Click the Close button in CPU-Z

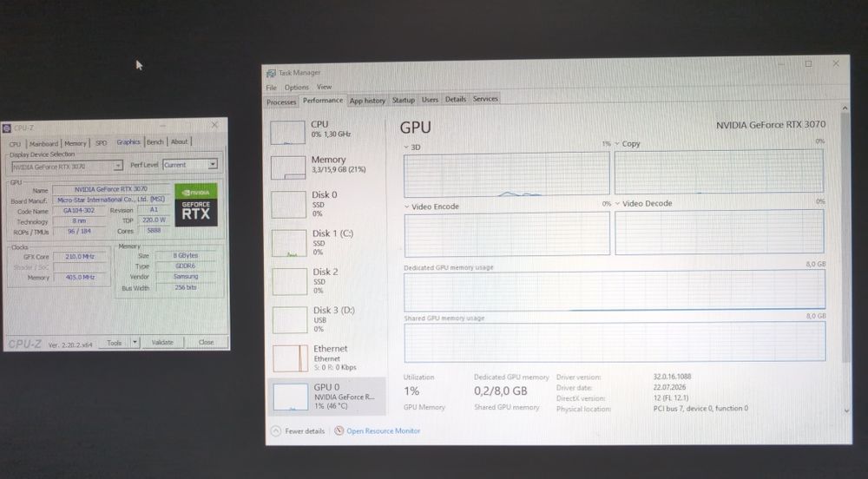(206, 342)
